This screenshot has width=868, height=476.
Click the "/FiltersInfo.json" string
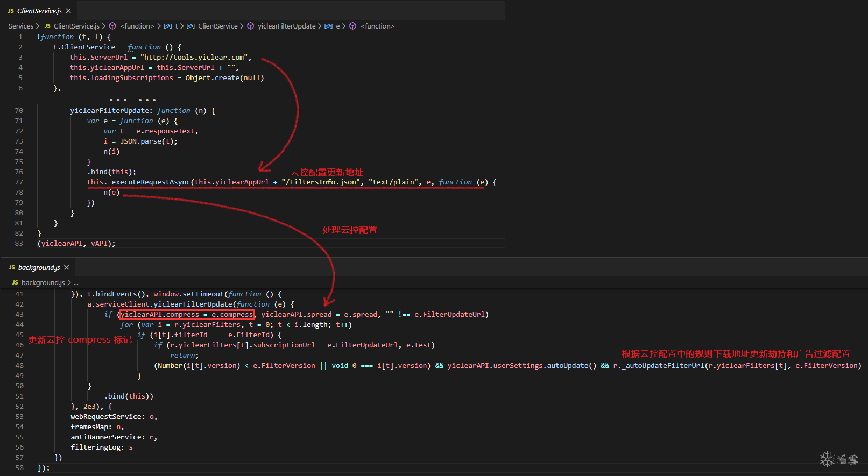[x=321, y=182]
